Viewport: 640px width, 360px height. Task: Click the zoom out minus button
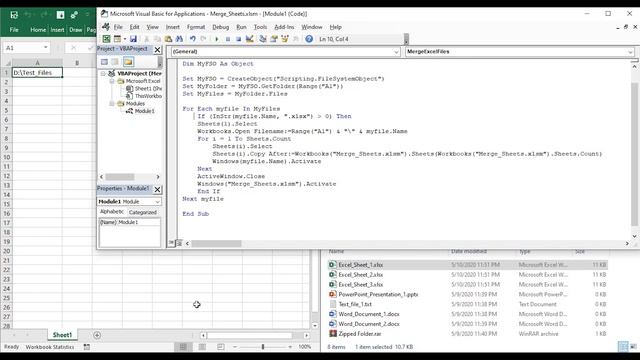[x=235, y=347]
